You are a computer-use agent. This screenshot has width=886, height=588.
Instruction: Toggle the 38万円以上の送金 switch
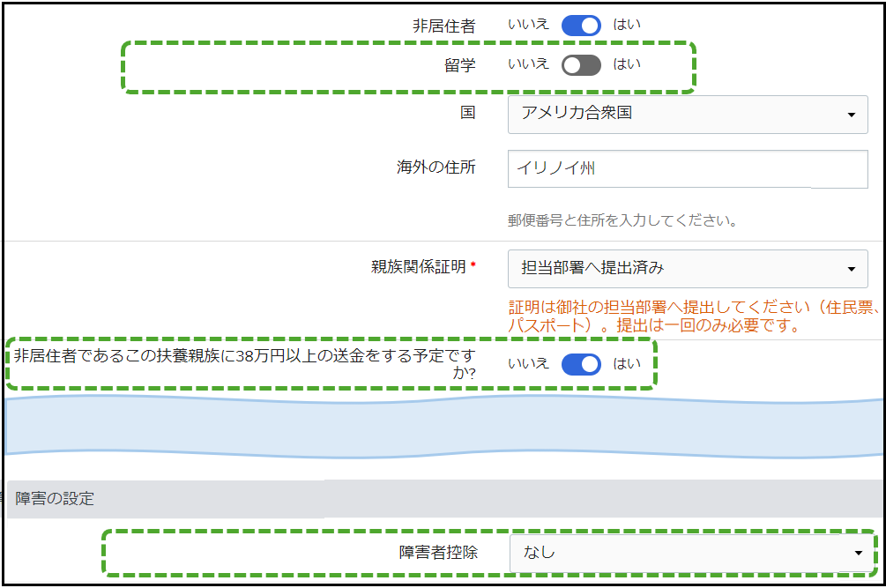point(581,364)
